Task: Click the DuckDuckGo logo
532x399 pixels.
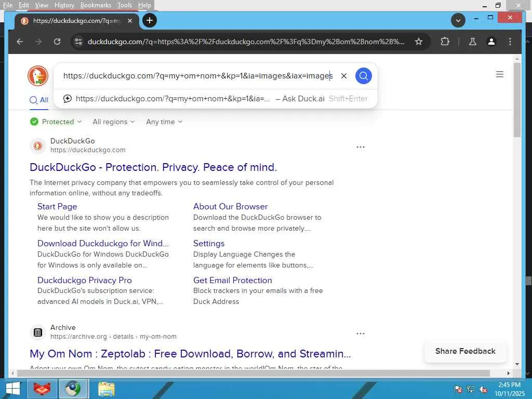Action: (x=38, y=76)
